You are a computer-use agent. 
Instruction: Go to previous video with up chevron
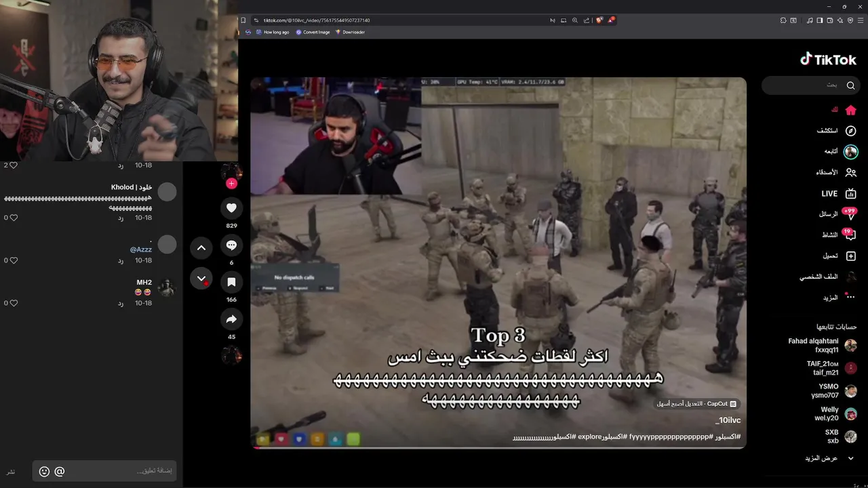201,248
